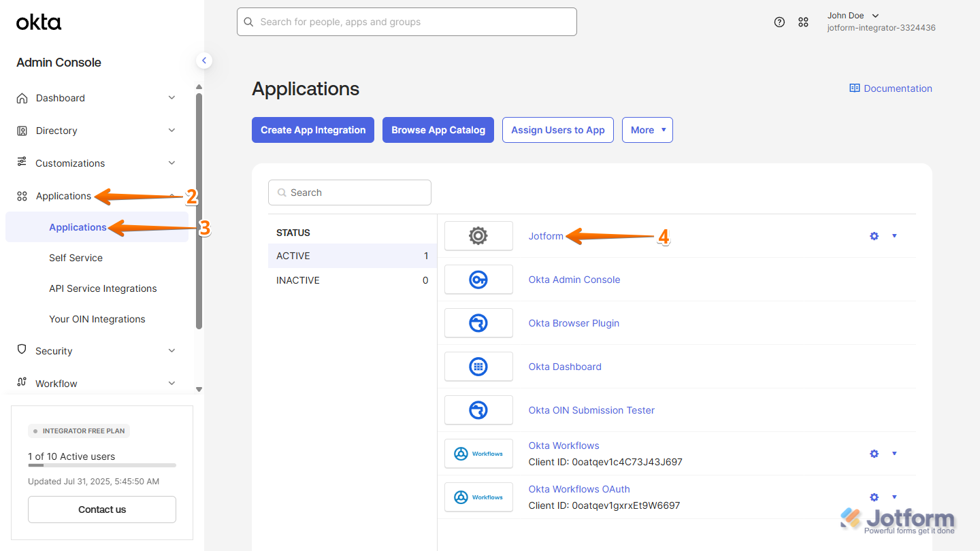Click the Okta Workflows logo thumbnail

478,454
